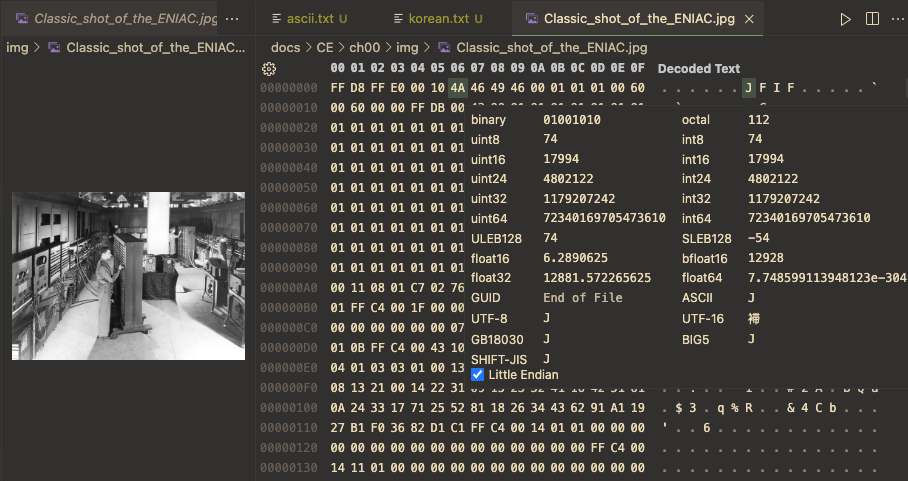Viewport: 908px width, 481px height.
Task: Click the uint24 value 4802122
Action: click(x=568, y=179)
